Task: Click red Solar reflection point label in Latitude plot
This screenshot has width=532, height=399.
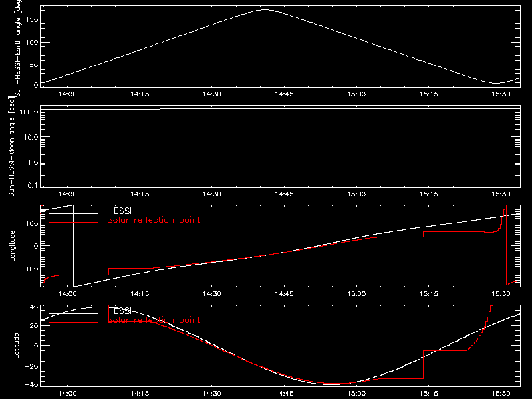Action: point(154,320)
